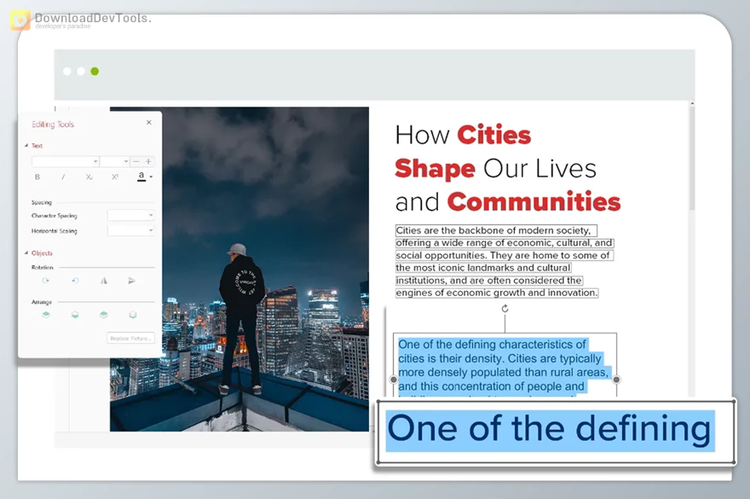Click the 'Character Spacing' label

(x=54, y=216)
